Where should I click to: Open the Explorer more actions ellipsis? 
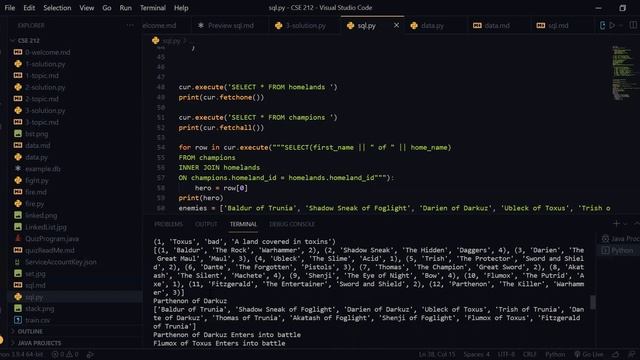click(x=130, y=25)
